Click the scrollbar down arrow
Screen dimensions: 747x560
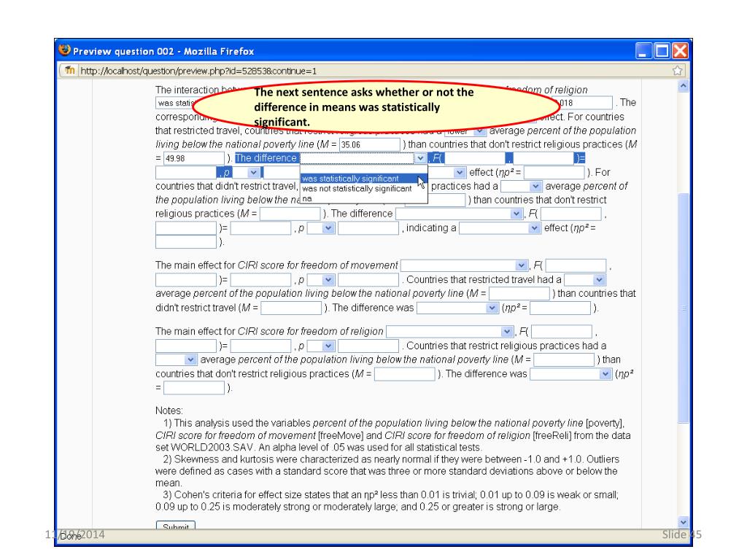tap(683, 522)
